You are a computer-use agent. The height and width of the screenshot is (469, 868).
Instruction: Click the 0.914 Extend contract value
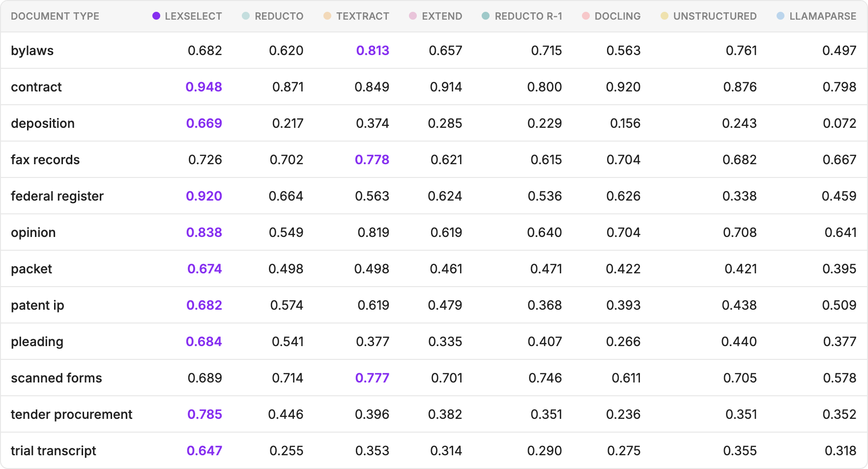coord(446,87)
